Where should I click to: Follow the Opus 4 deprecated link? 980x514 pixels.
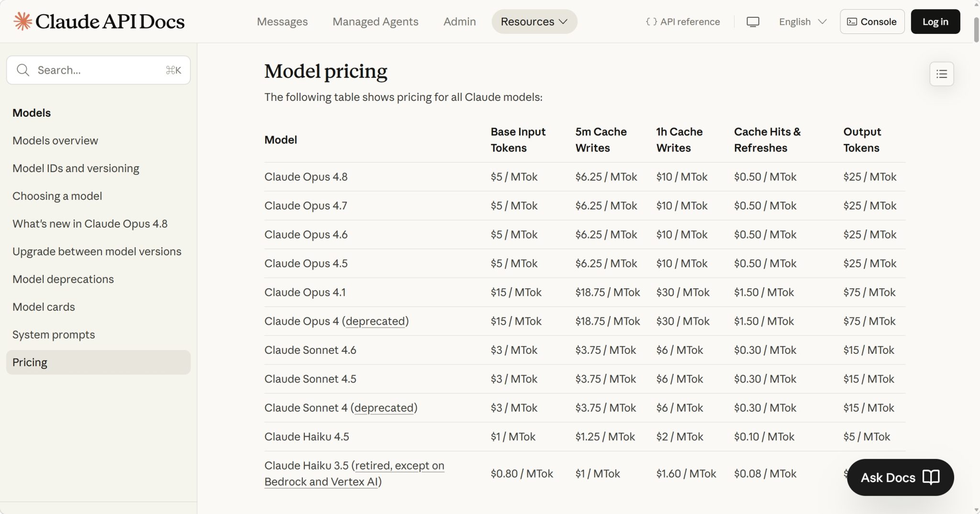(x=375, y=321)
